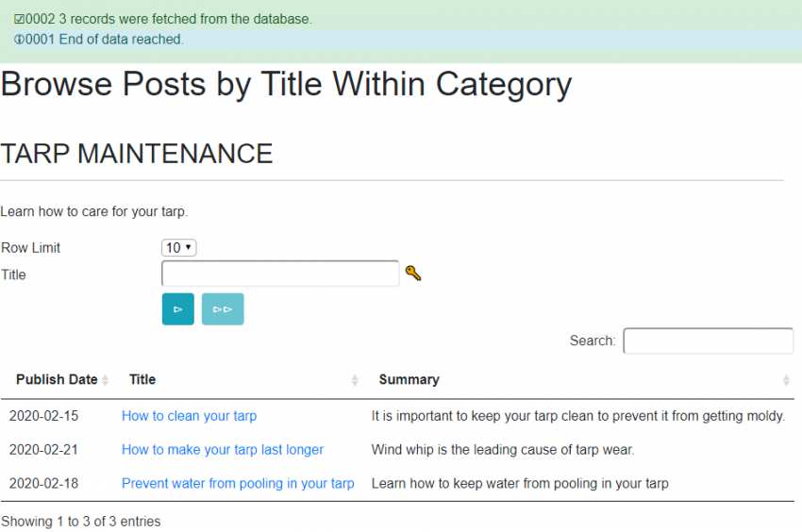
Task: Click "Showing 1 to 3 of 3 entries" text
Action: pos(81,522)
